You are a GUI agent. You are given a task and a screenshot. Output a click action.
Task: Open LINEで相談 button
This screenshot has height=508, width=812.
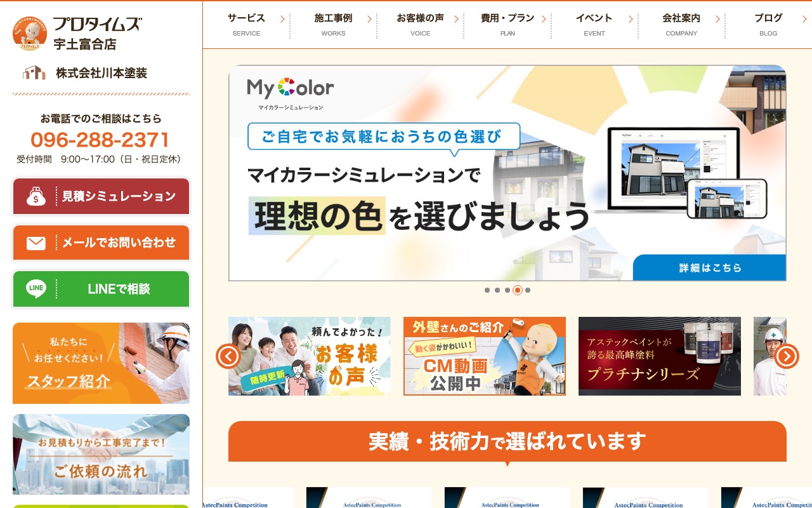point(101,289)
